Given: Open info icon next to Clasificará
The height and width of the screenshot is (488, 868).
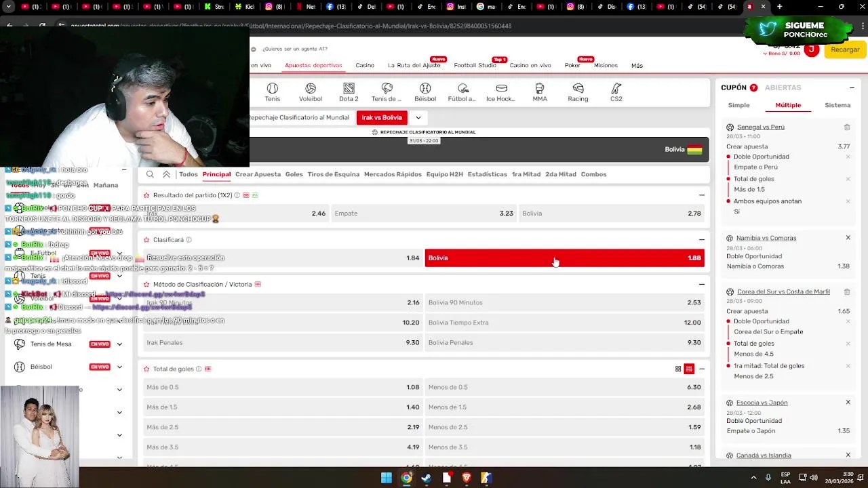Looking at the screenshot, I should point(189,240).
